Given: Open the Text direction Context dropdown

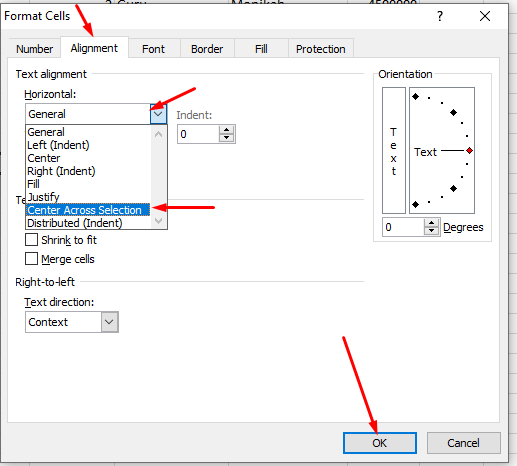Looking at the screenshot, I should coord(109,322).
